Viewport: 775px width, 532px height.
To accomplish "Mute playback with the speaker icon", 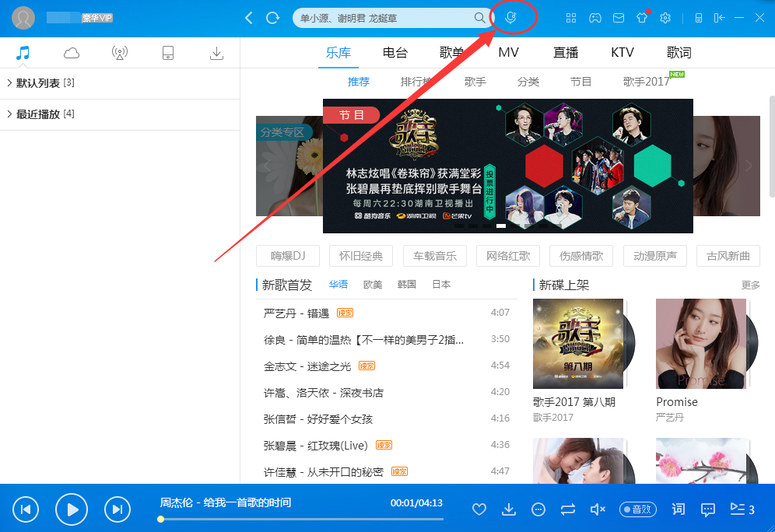I will (x=597, y=509).
